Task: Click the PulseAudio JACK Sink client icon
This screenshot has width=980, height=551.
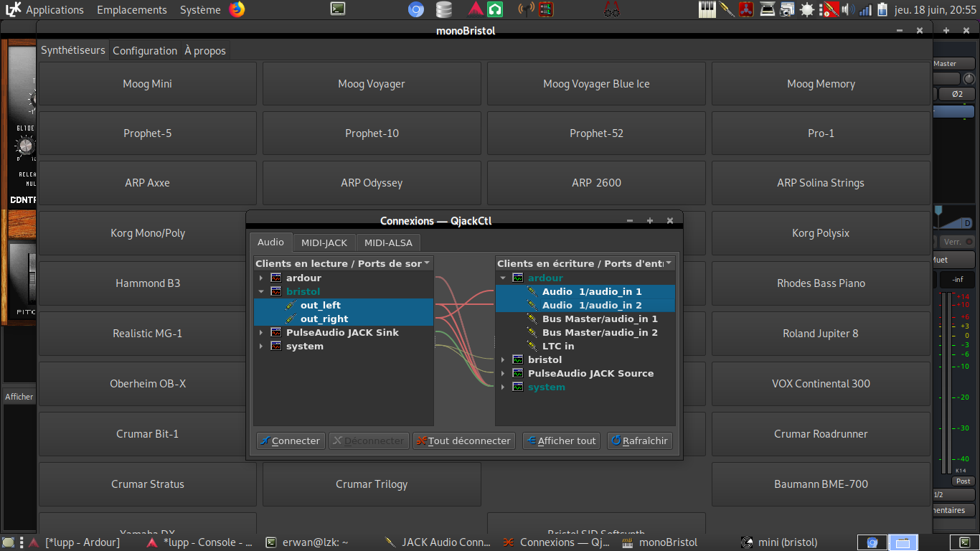Action: coord(276,333)
